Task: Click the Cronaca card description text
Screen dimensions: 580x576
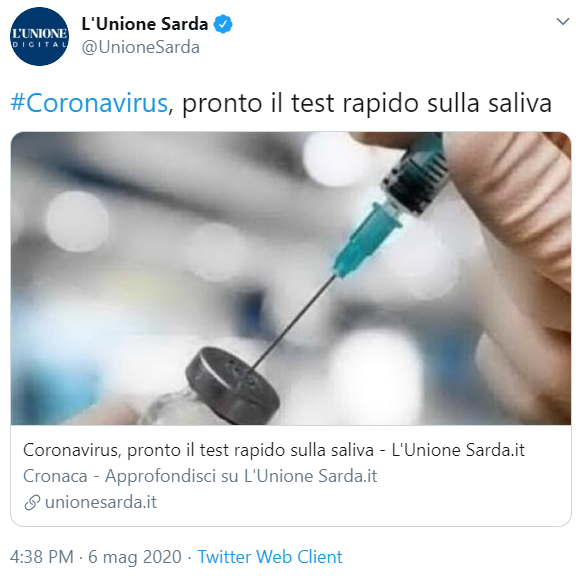Action: [200, 476]
